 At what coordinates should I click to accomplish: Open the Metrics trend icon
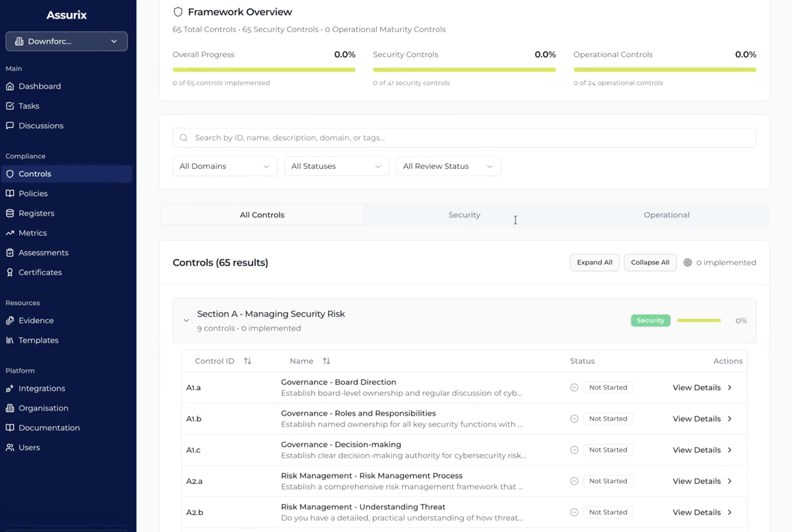[x=10, y=233]
